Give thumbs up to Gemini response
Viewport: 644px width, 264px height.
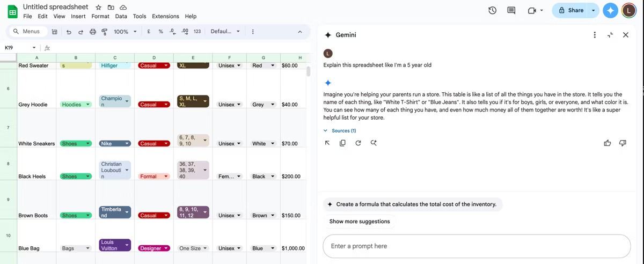(x=608, y=143)
